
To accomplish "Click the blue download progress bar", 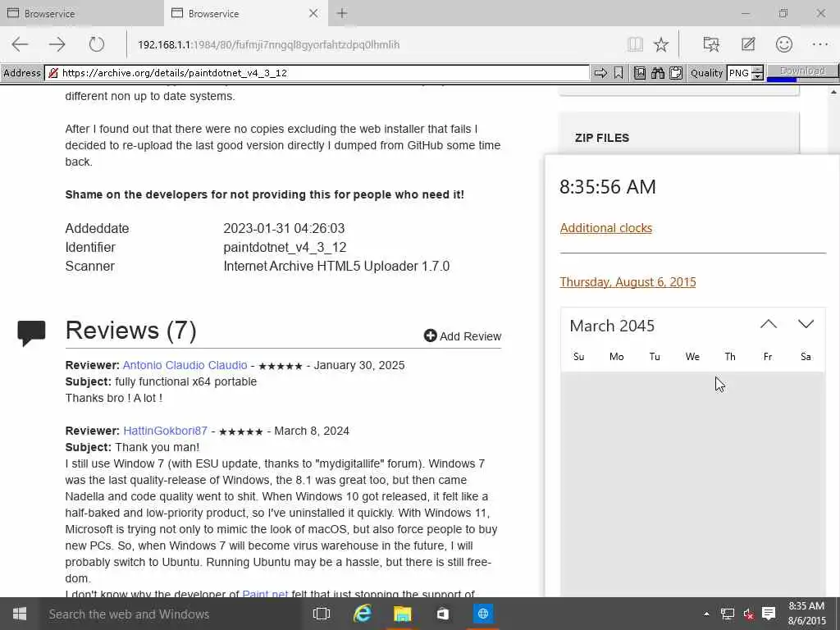I will pyautogui.click(x=782, y=80).
